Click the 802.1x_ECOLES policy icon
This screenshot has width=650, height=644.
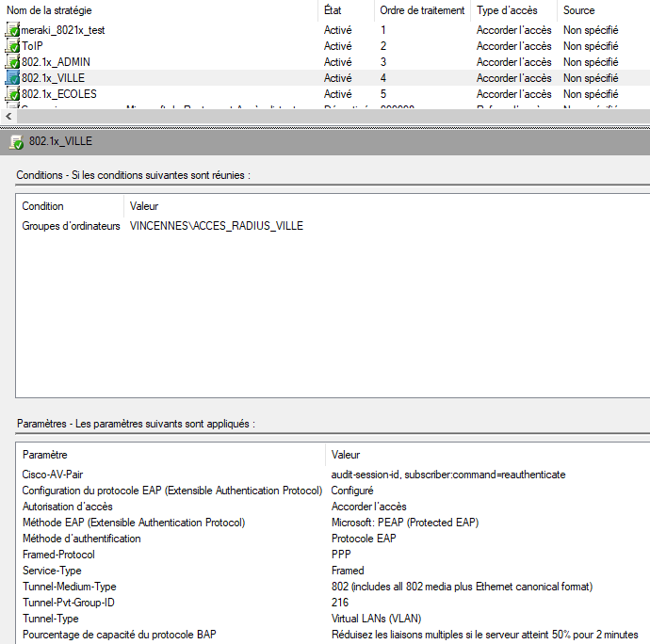pyautogui.click(x=12, y=94)
